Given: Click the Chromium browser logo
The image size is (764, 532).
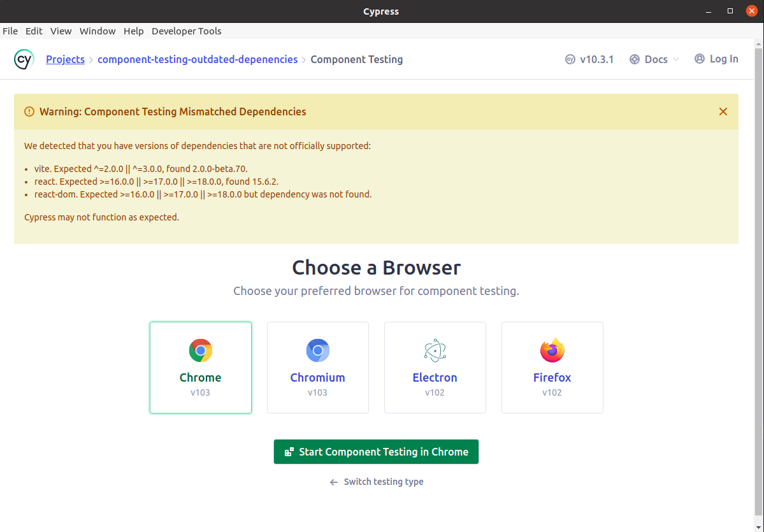Looking at the screenshot, I should (318, 350).
